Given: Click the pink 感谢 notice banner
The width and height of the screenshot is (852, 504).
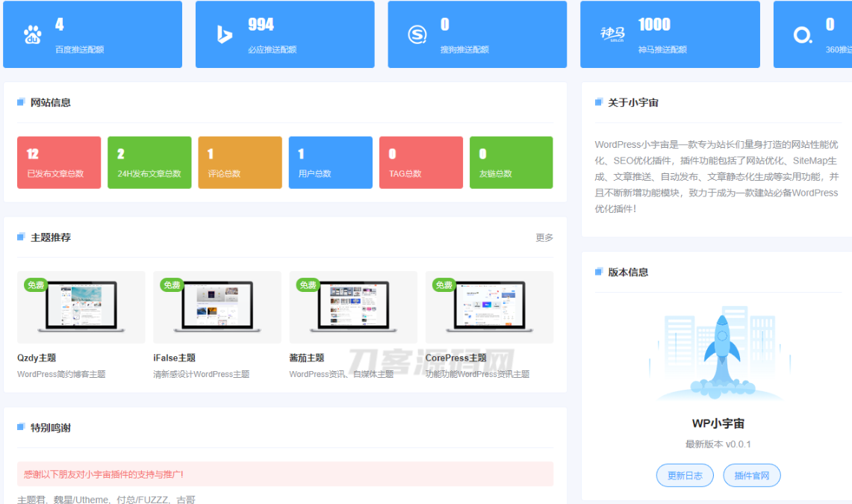Looking at the screenshot, I should pos(285,474).
